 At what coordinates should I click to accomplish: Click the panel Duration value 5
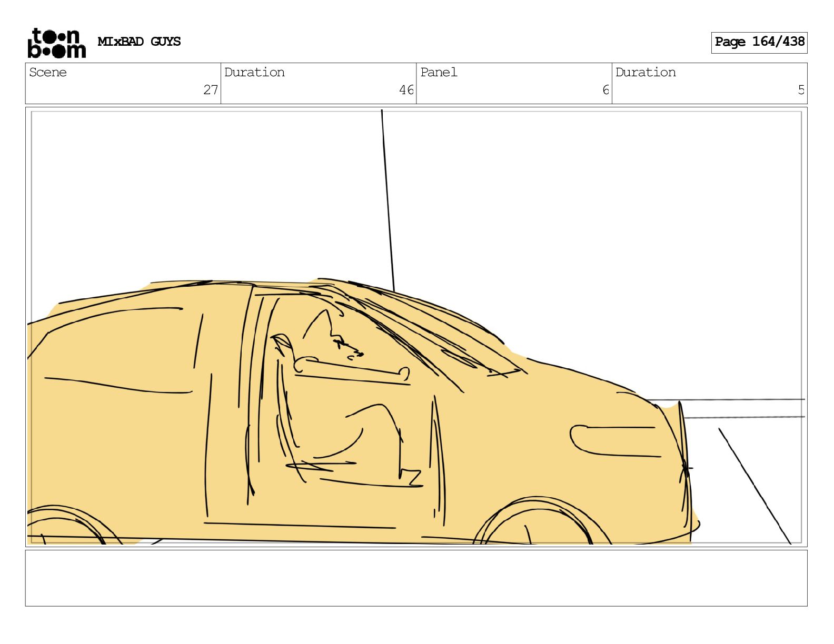click(x=801, y=90)
